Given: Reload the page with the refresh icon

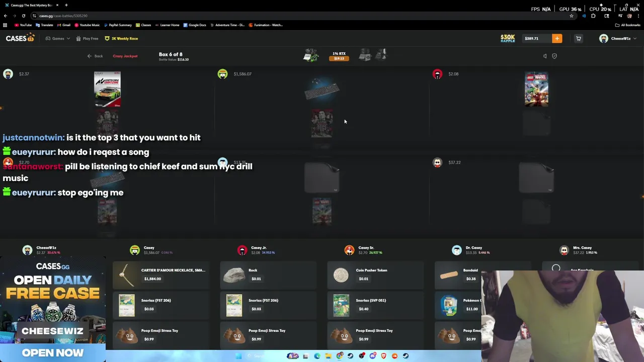Looking at the screenshot, I should pos(23,16).
